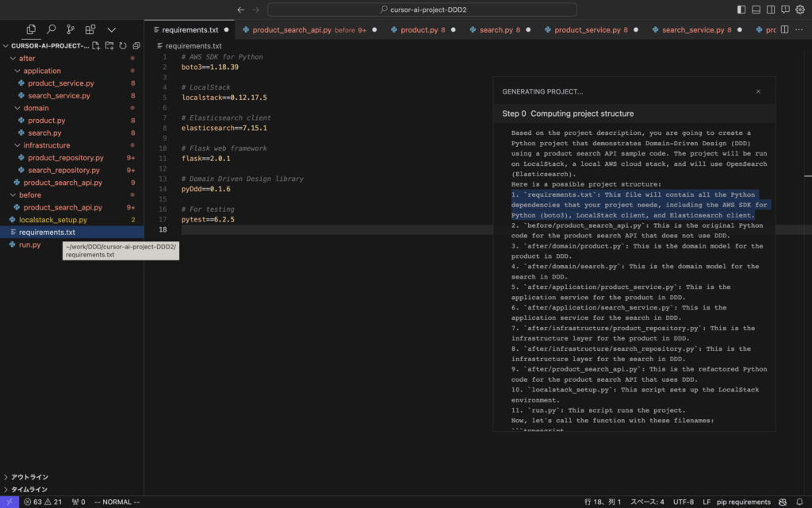Click the Copilot status icon in status bar

tap(783, 502)
